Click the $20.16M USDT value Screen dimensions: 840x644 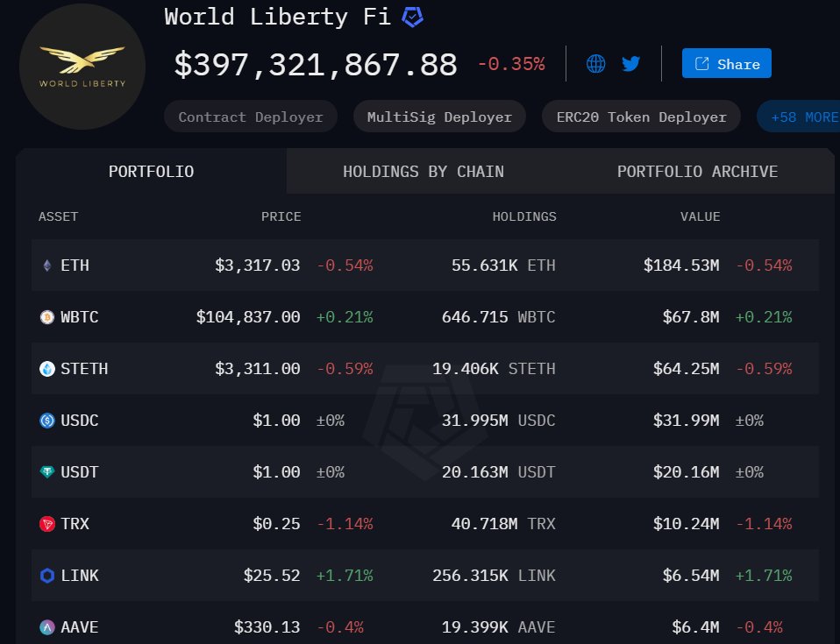tap(686, 471)
